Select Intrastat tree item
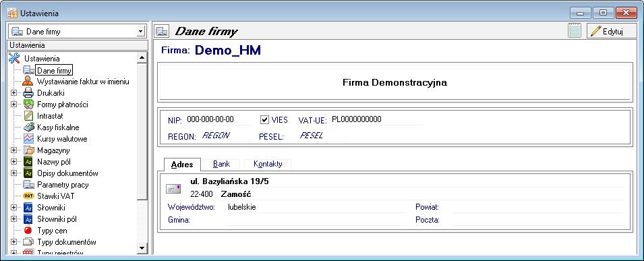The height and width of the screenshot is (261, 644). pos(50,116)
